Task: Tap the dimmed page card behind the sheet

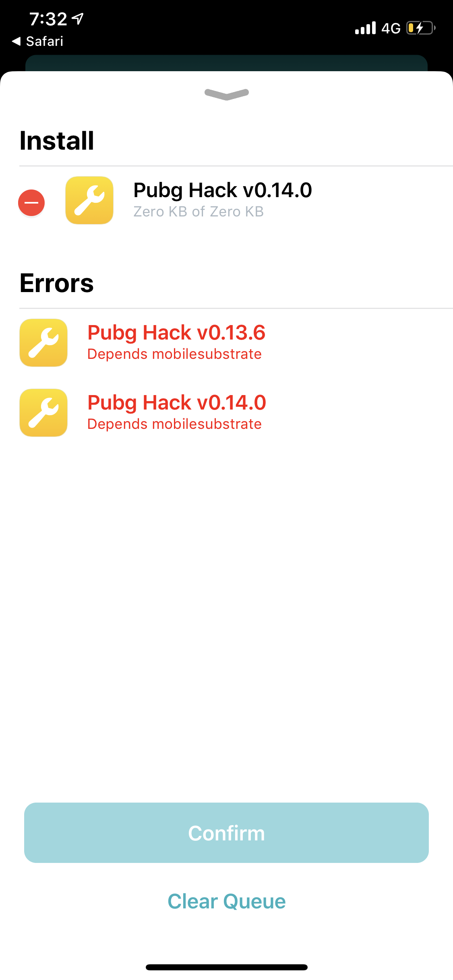Action: click(226, 63)
